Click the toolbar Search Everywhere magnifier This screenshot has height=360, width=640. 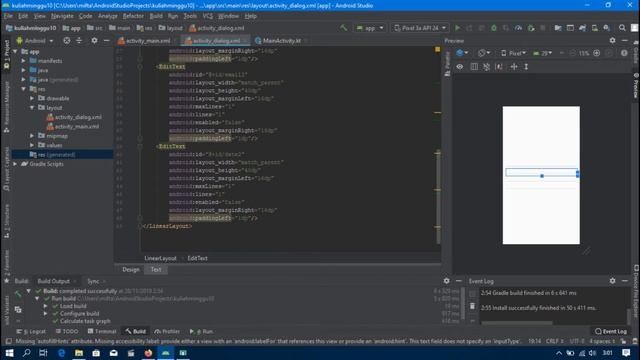[622, 28]
